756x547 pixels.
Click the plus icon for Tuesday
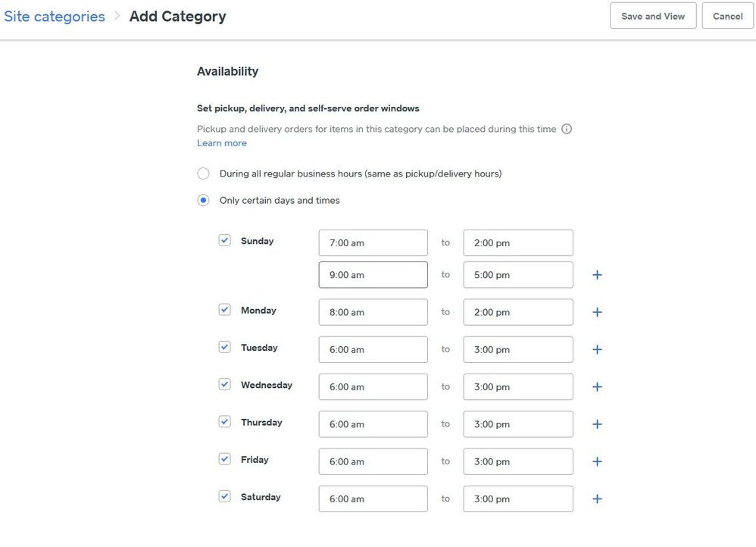(597, 349)
